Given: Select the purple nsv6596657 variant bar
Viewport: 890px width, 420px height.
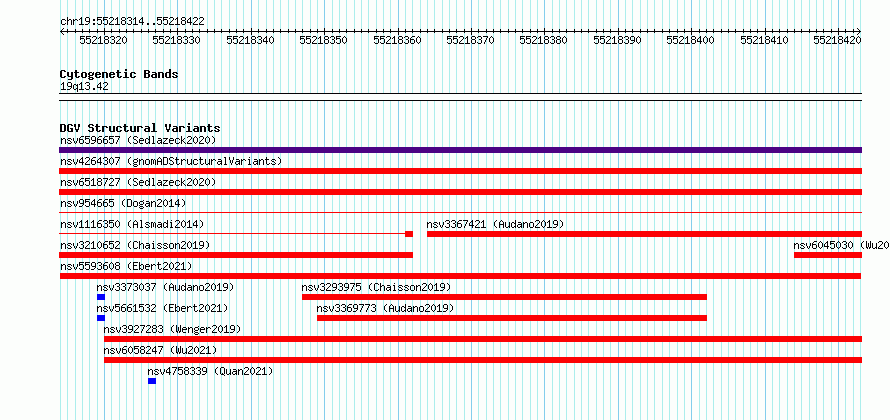Looking at the screenshot, I should [x=461, y=150].
